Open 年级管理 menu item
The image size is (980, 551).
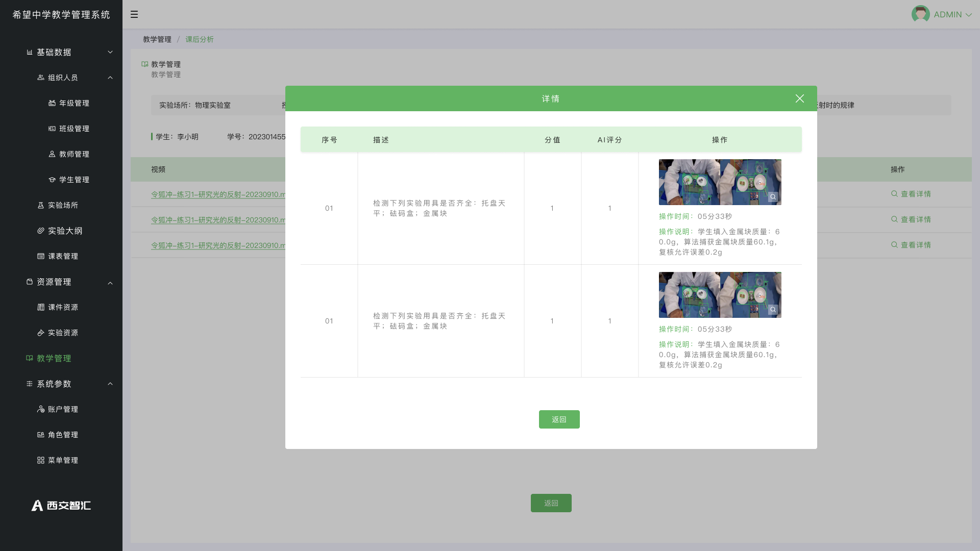(x=74, y=103)
